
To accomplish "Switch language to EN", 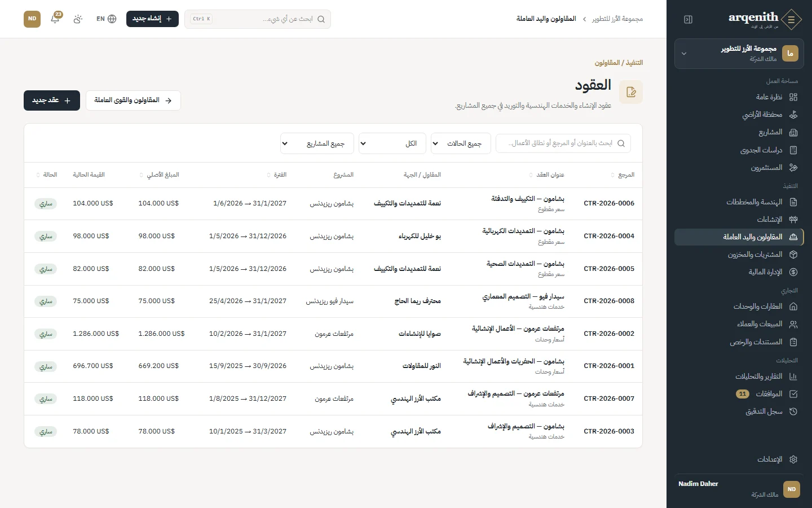I will pyautogui.click(x=106, y=19).
